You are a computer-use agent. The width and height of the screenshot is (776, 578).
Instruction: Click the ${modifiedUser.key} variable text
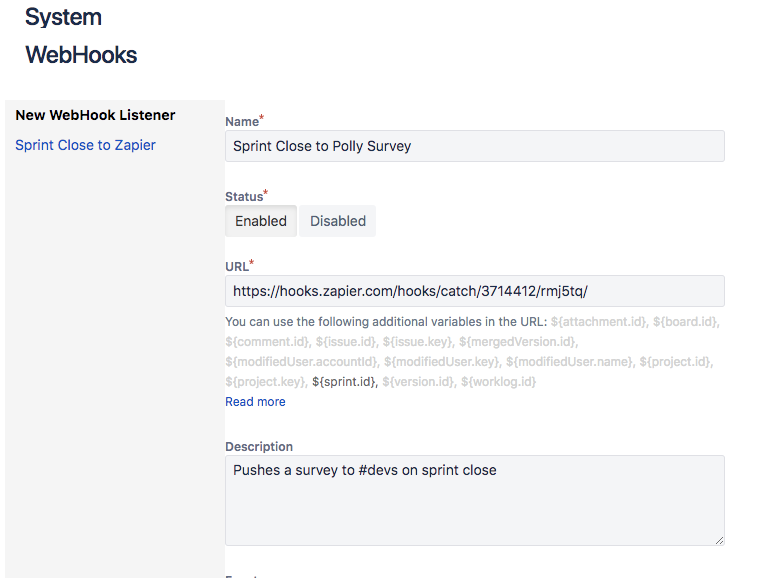click(x=443, y=362)
